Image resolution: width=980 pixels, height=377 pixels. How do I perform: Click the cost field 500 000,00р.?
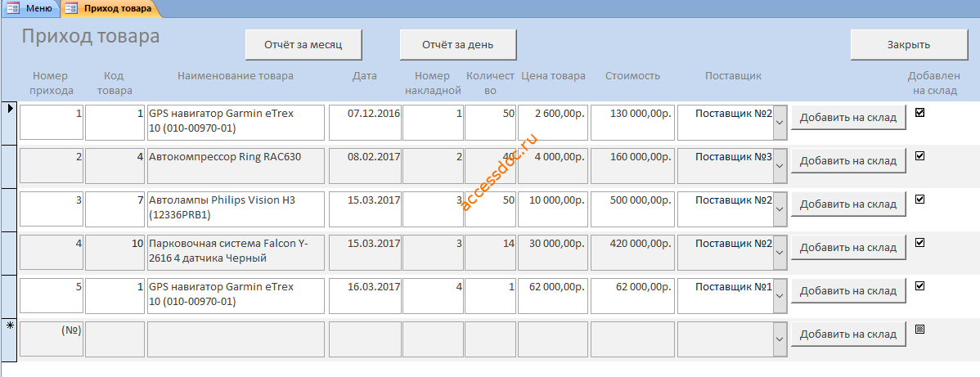pos(632,209)
